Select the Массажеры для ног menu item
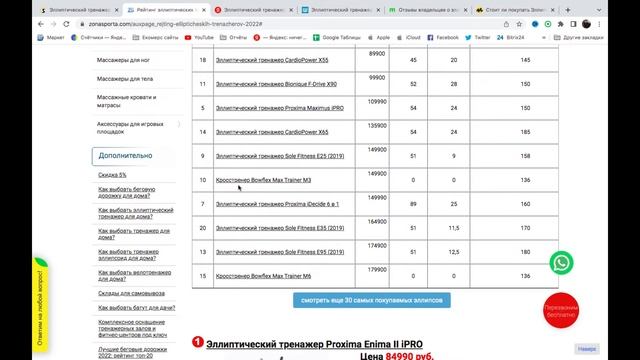640x360 pixels. [x=123, y=60]
